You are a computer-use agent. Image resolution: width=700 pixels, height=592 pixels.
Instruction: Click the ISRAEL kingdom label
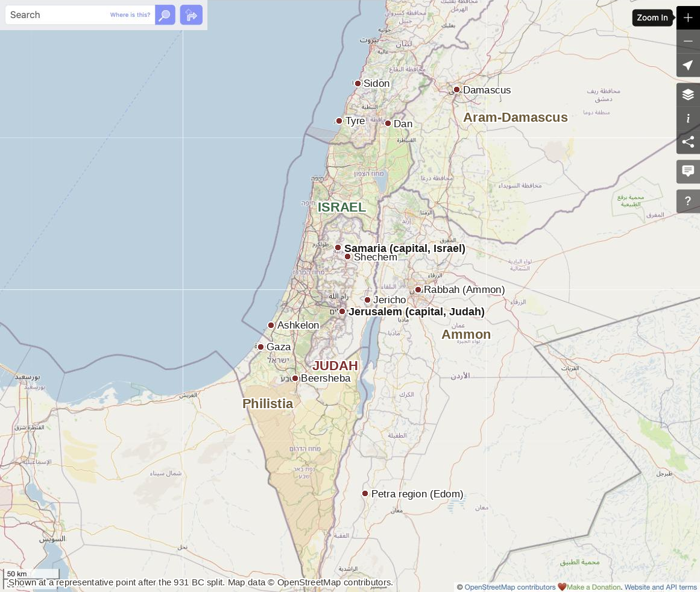point(341,207)
